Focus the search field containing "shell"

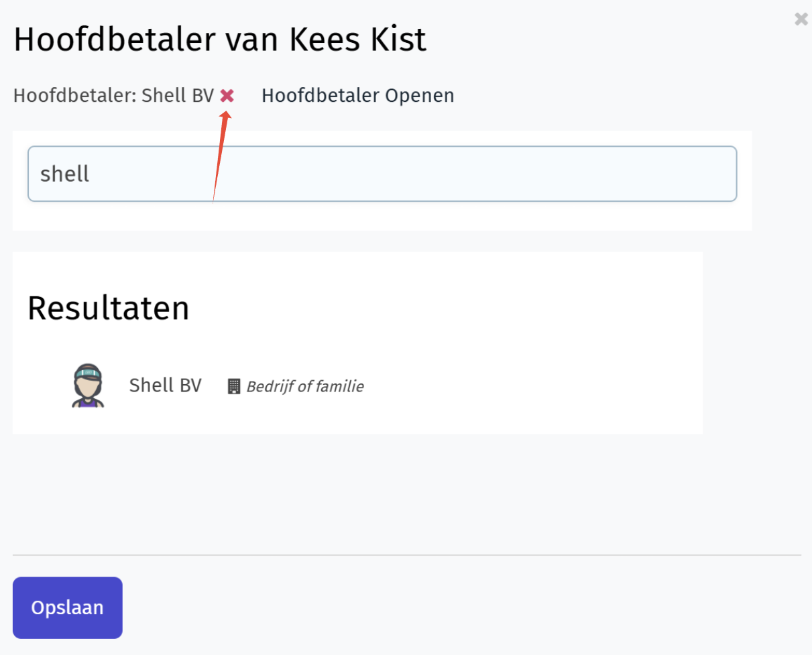click(382, 174)
